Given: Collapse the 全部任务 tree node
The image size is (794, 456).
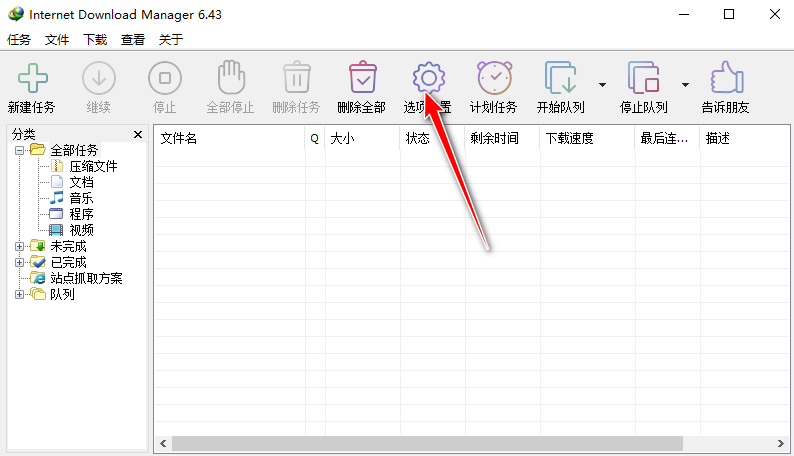Looking at the screenshot, I should [x=19, y=150].
